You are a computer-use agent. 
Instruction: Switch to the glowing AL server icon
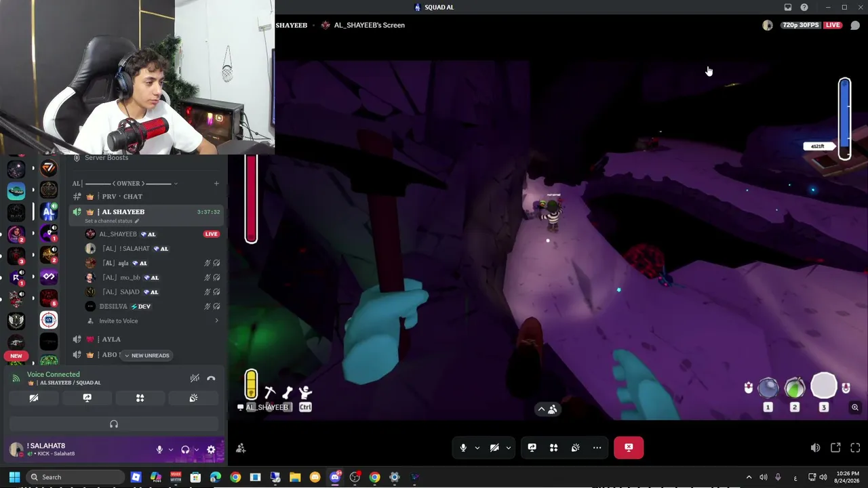pyautogui.click(x=49, y=212)
